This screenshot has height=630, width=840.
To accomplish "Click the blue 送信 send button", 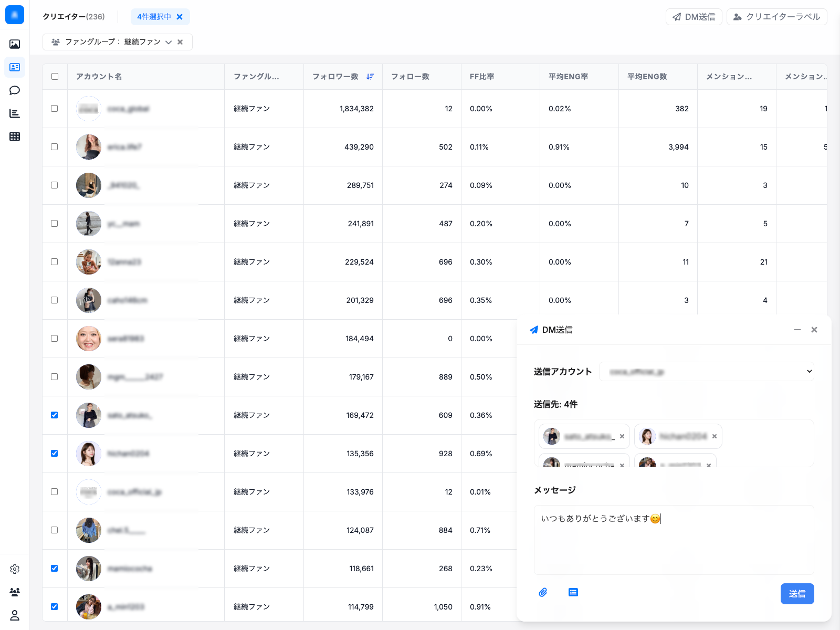I will (x=797, y=594).
